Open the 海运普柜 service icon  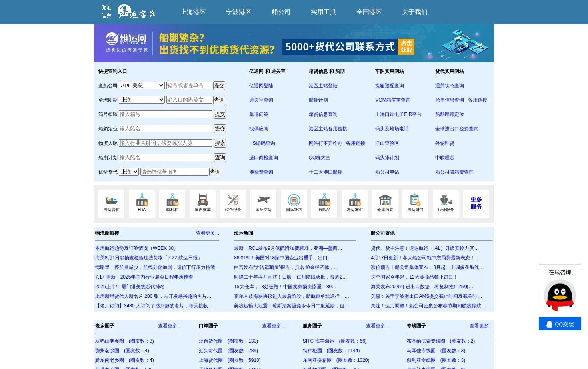point(111,204)
